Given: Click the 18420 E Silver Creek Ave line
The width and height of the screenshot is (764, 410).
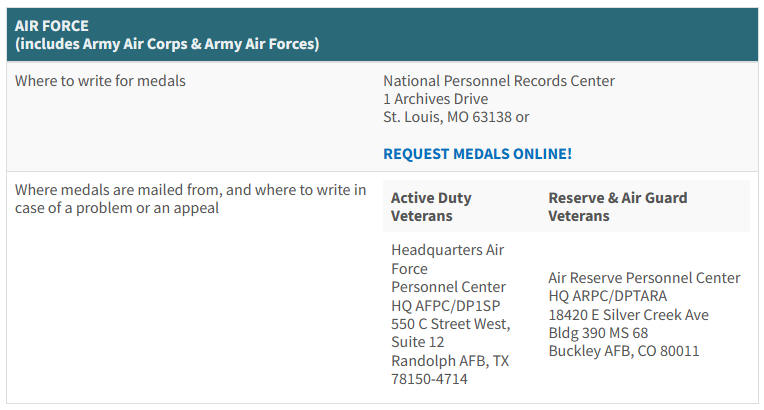Looking at the screenshot, I should point(629,315).
